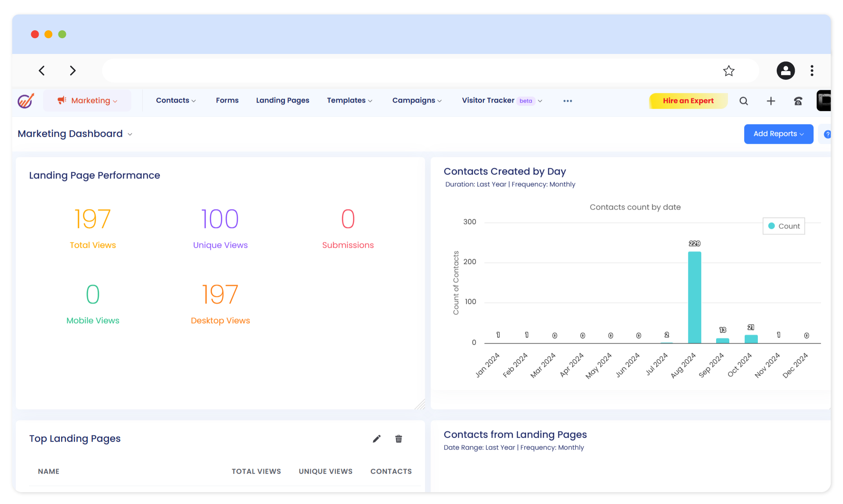The image size is (843, 504).
Task: Delete Top Landing Pages via the trash icon
Action: pyautogui.click(x=399, y=438)
